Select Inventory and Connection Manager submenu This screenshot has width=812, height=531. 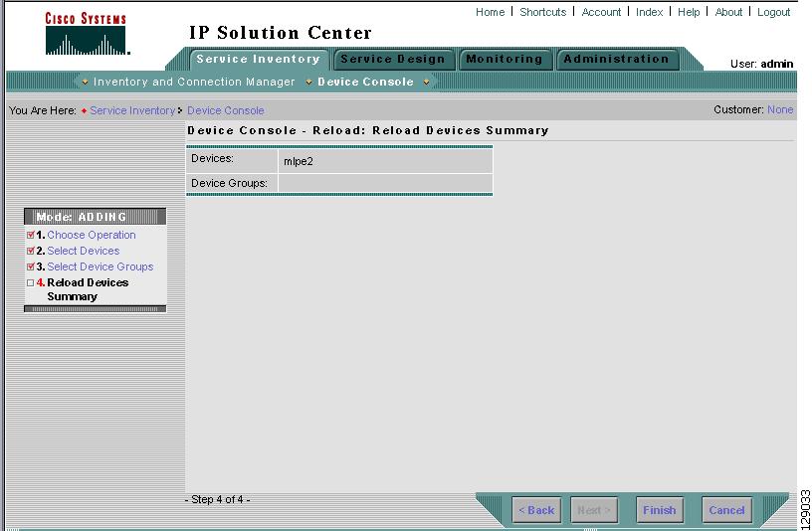pos(194,82)
